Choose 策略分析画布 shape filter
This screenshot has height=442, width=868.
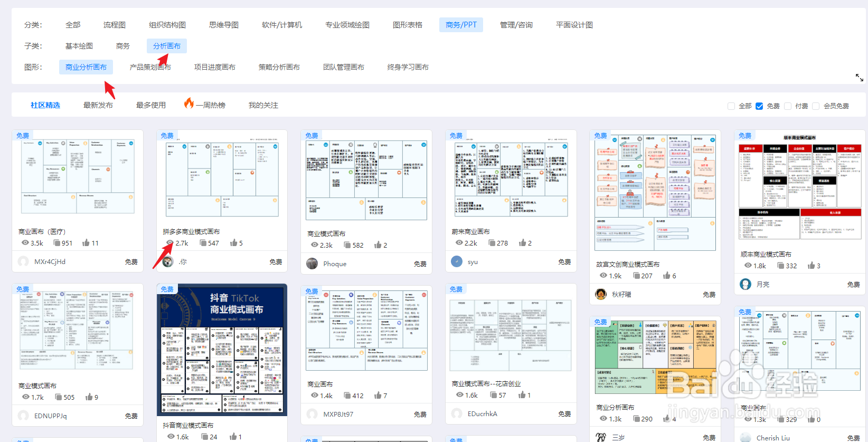(x=279, y=67)
